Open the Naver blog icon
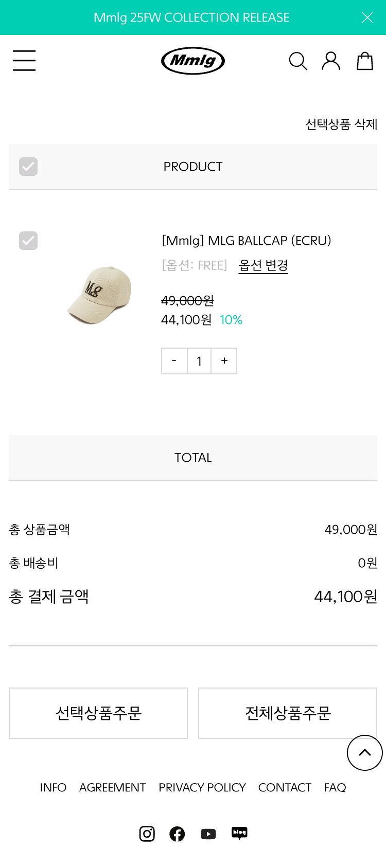386x868 pixels. (239, 833)
